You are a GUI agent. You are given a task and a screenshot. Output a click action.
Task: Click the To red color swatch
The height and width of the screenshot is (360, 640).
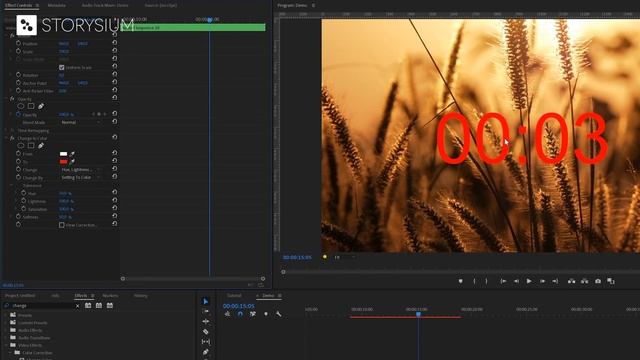pyautogui.click(x=63, y=162)
